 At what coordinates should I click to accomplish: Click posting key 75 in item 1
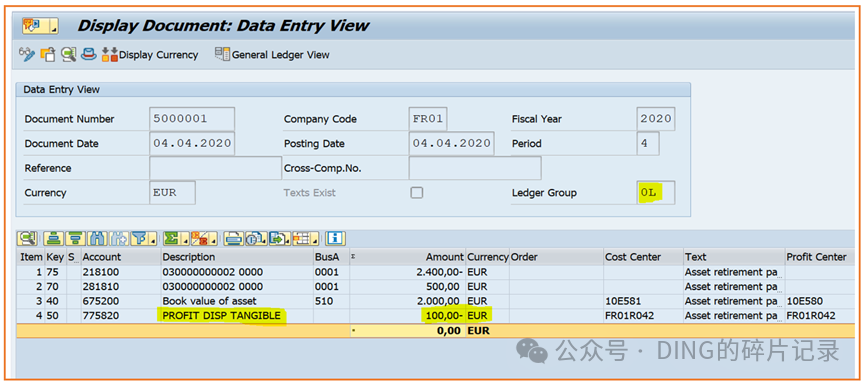(52, 272)
